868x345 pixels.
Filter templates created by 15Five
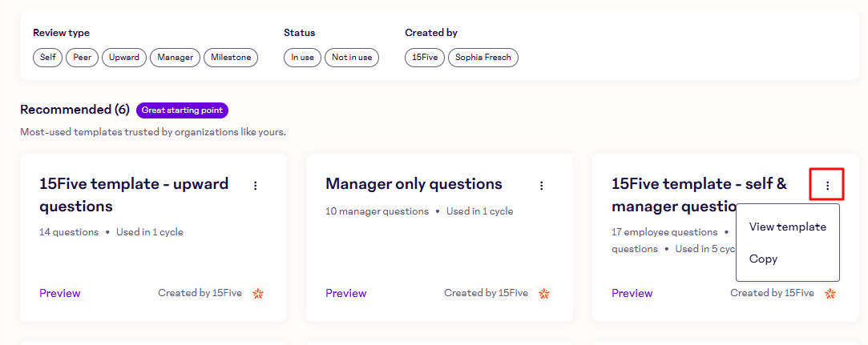click(425, 58)
